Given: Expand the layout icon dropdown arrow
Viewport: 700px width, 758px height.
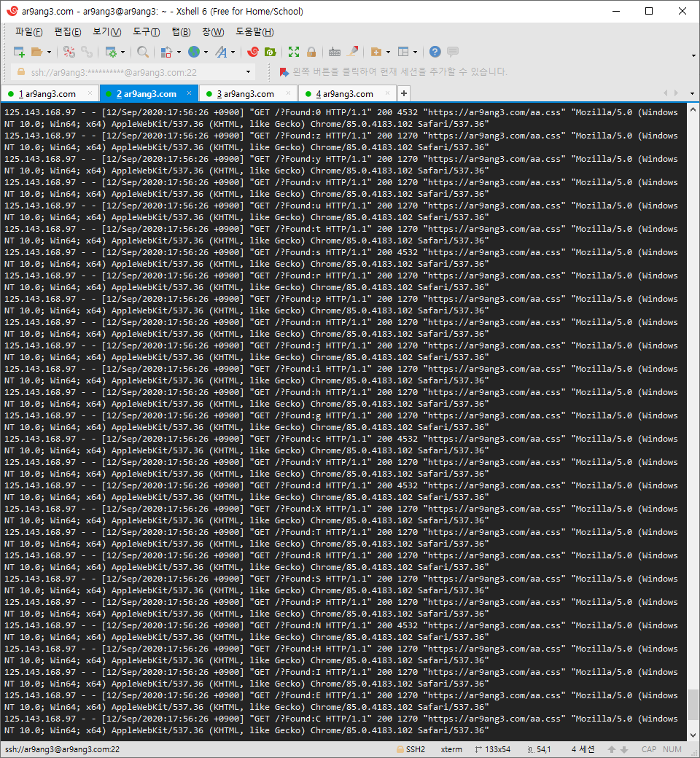Looking at the screenshot, I should pyautogui.click(x=415, y=52).
